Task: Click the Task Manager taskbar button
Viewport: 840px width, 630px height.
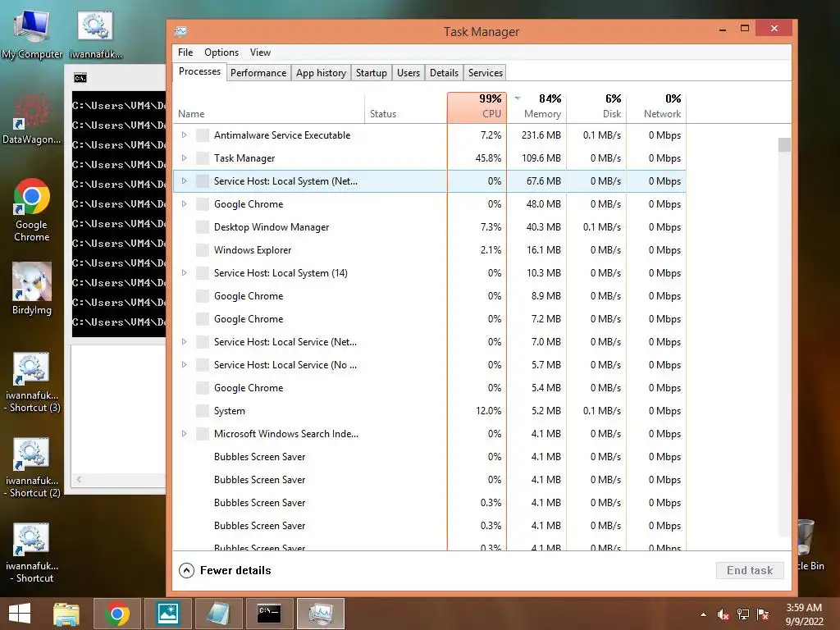Action: click(x=321, y=614)
